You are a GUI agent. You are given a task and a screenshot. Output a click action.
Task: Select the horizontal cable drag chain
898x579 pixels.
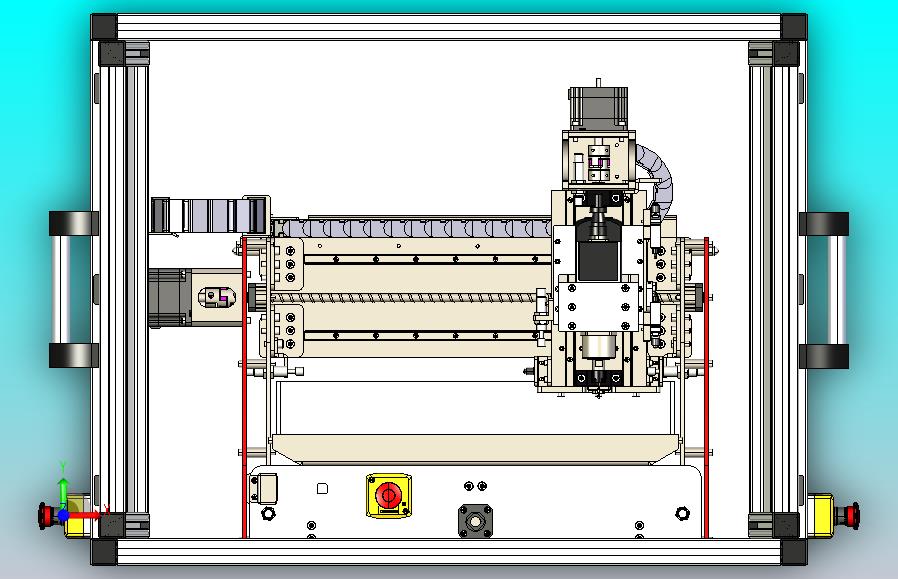point(412,228)
